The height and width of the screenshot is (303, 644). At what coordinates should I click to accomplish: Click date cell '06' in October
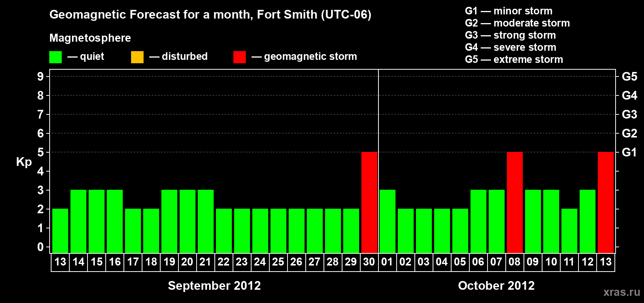[478, 262]
